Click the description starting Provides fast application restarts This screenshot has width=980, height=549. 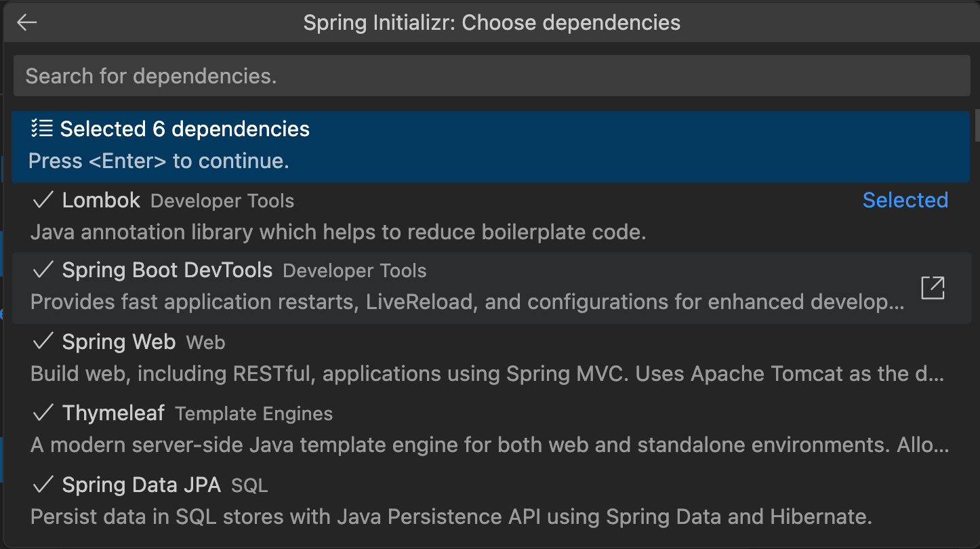point(468,302)
